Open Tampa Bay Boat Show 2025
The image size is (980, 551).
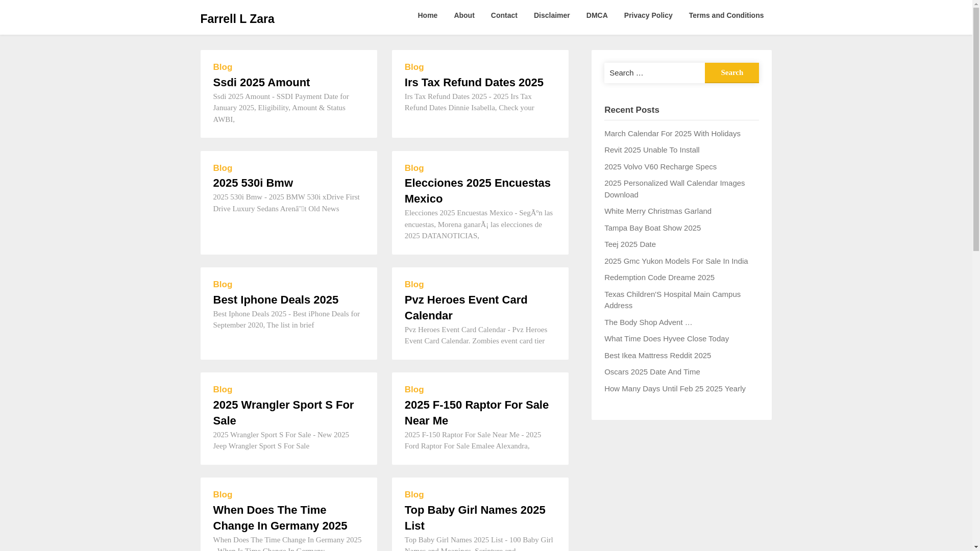(x=652, y=228)
